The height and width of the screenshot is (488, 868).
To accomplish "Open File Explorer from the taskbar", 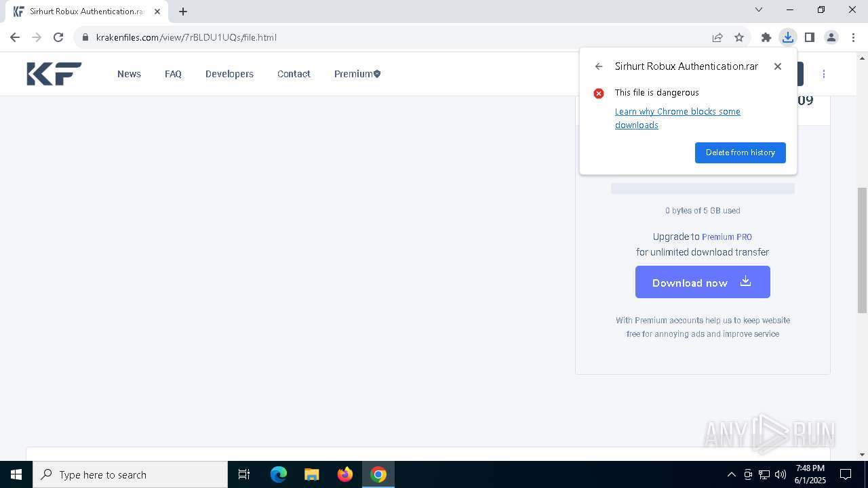I will [312, 474].
